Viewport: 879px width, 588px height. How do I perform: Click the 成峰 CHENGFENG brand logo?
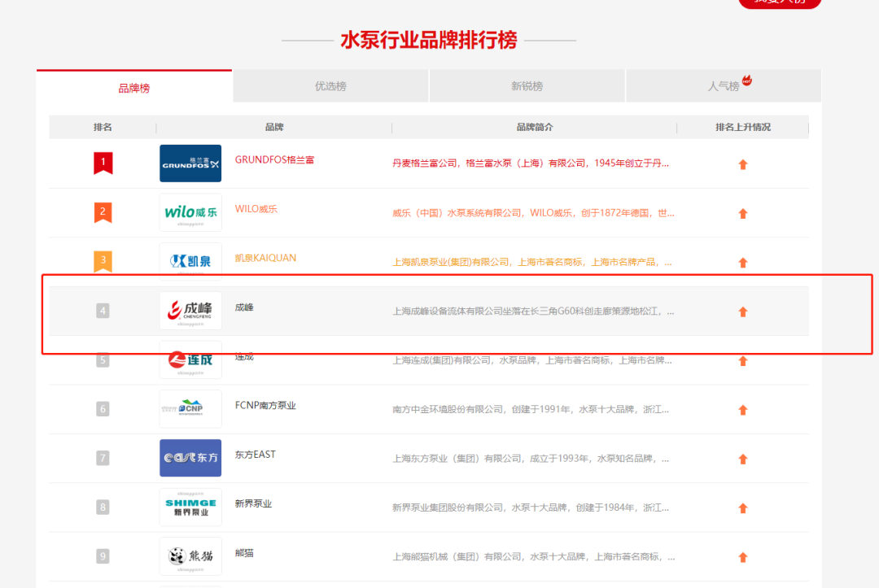(190, 311)
